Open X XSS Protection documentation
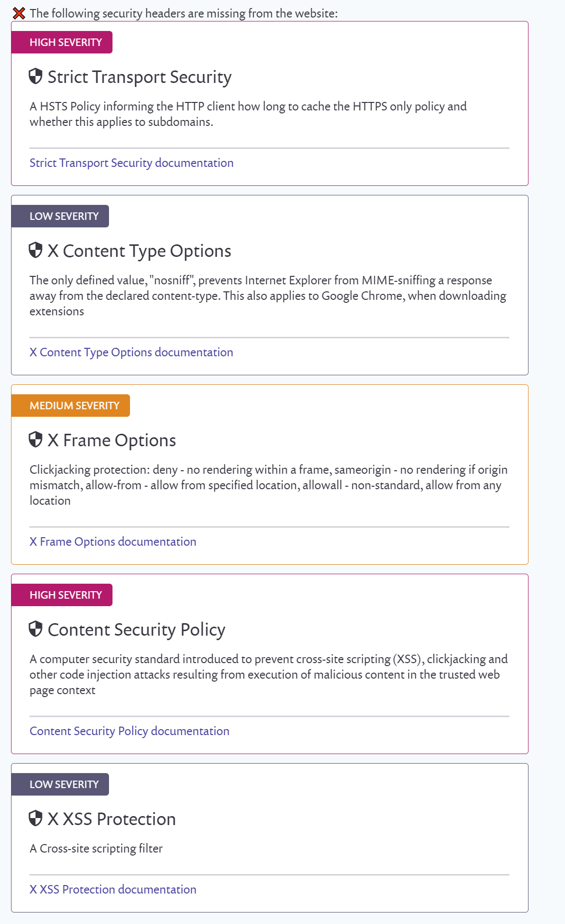 click(x=113, y=890)
